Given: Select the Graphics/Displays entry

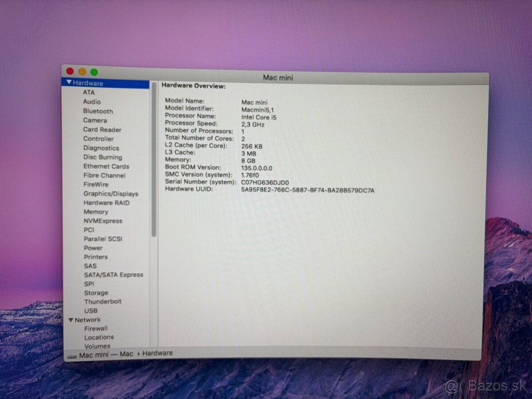Looking at the screenshot, I should pyautogui.click(x=111, y=194).
